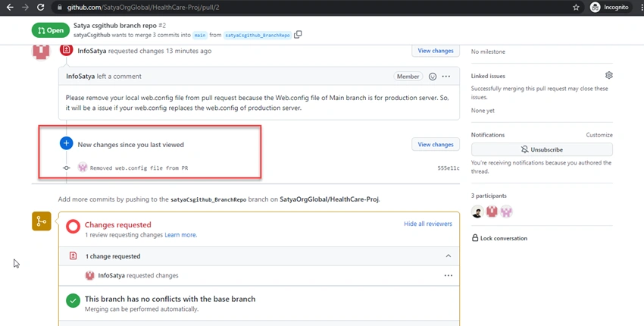644x326 pixels.
Task: Click commit node icon beside Removed web.config
Action: point(66,168)
